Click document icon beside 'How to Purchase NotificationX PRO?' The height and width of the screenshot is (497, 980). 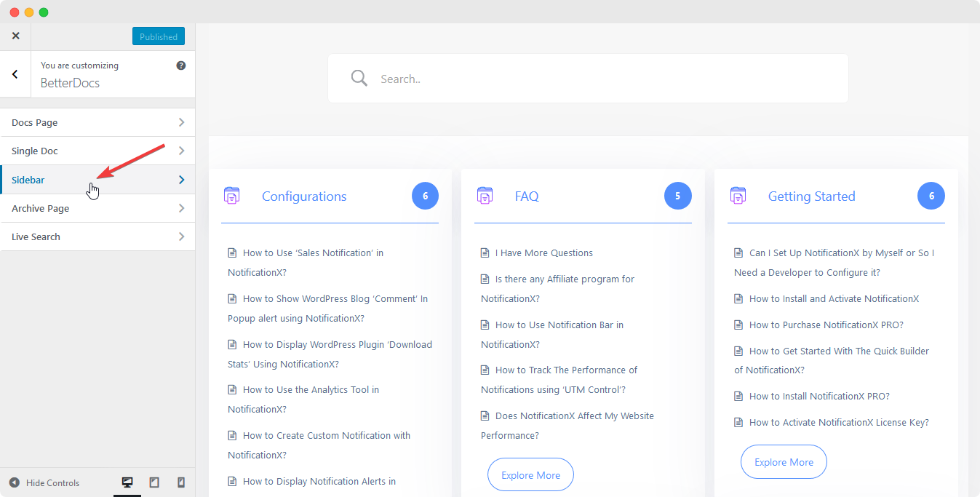point(738,325)
